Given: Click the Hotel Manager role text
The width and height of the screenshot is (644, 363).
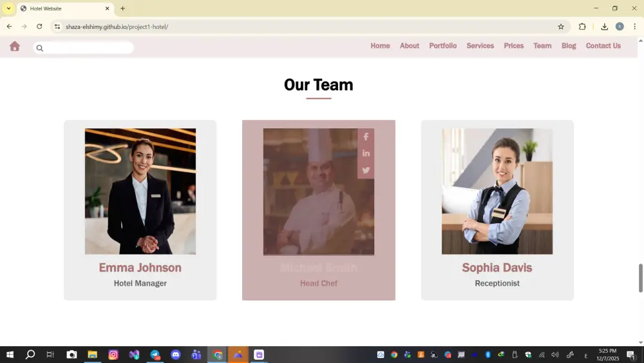Looking at the screenshot, I should pyautogui.click(x=140, y=283).
